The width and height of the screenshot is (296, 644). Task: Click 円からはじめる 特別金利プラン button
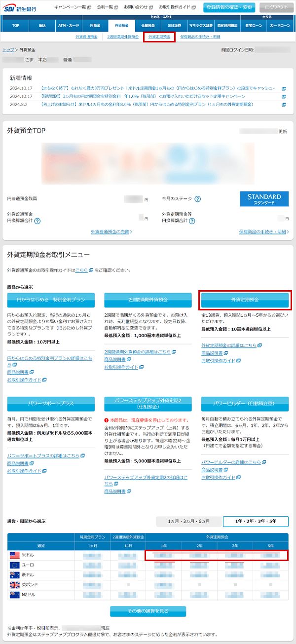51,300
